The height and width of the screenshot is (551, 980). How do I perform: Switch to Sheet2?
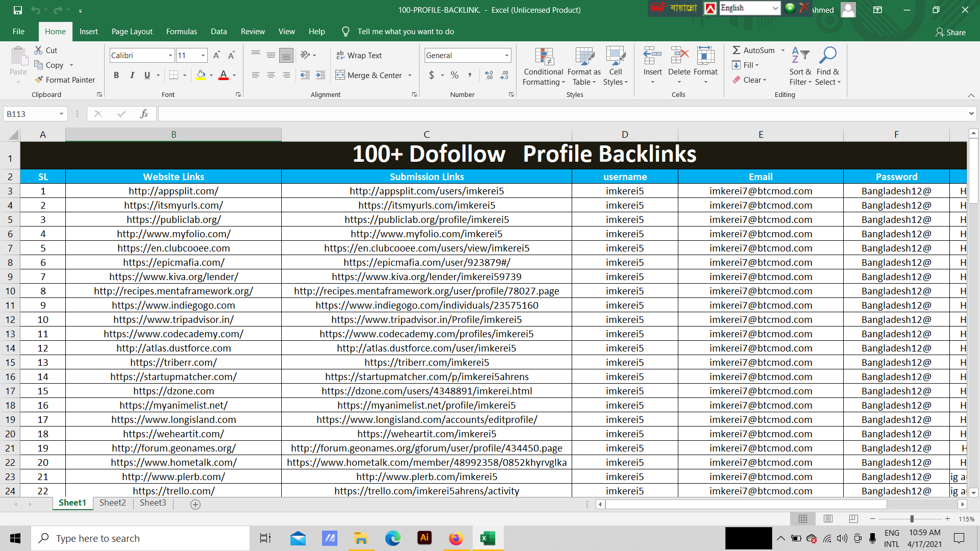tap(112, 503)
